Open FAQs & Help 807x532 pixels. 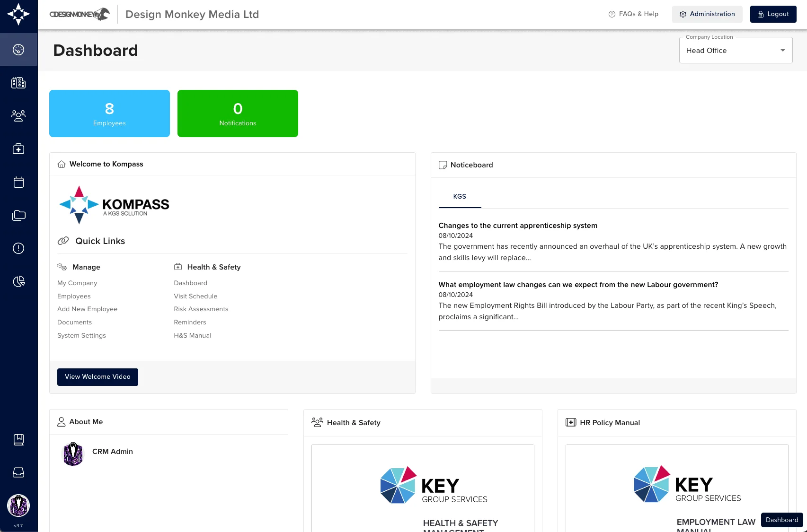pos(633,14)
